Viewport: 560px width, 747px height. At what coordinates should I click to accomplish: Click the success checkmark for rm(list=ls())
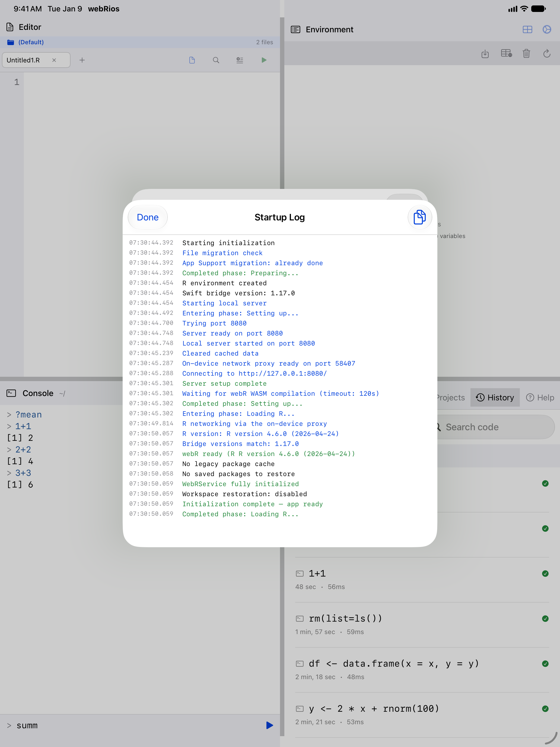click(545, 619)
